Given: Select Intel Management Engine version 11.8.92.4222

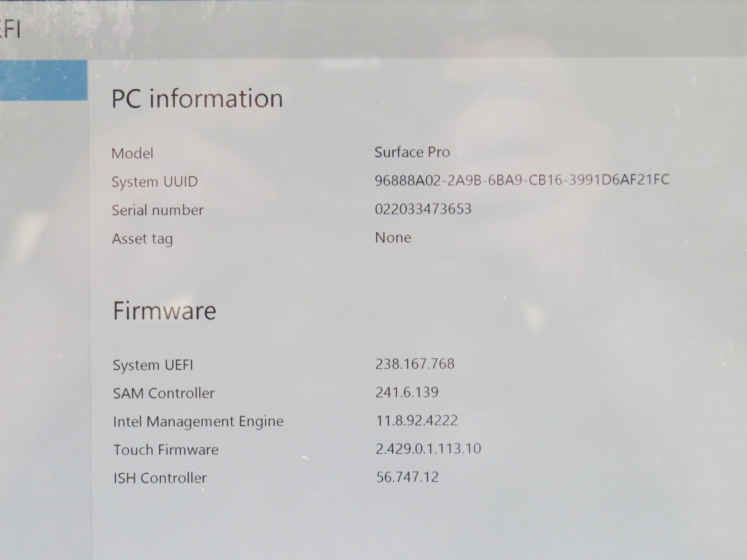Looking at the screenshot, I should click(x=417, y=420).
